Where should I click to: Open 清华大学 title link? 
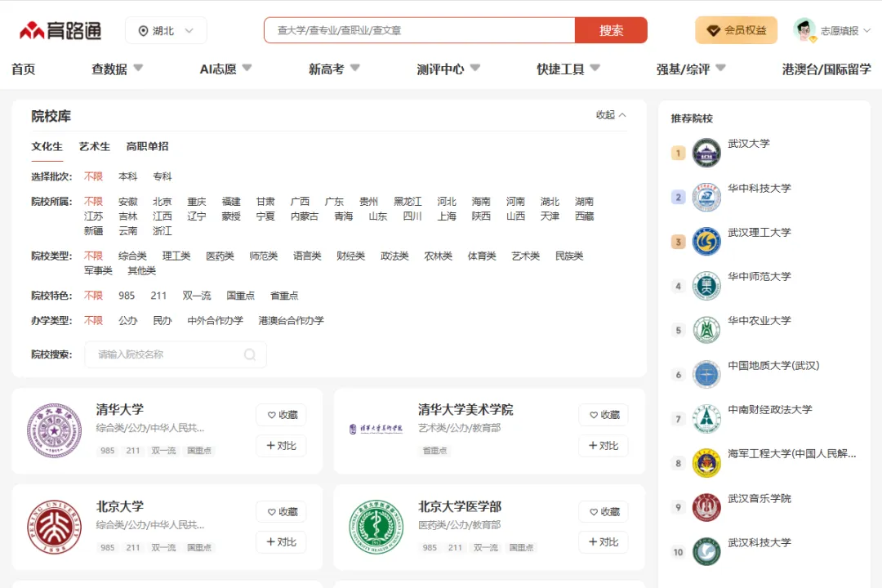point(120,409)
